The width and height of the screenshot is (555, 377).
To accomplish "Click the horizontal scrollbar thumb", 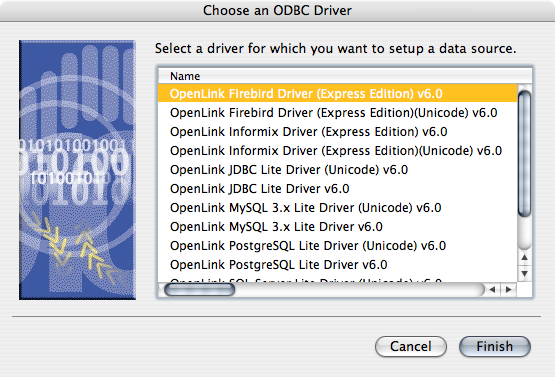I will point(200,290).
